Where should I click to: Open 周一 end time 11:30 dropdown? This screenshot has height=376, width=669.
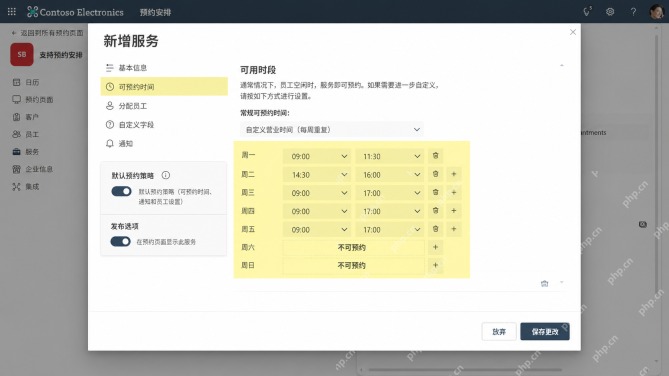[390, 157]
